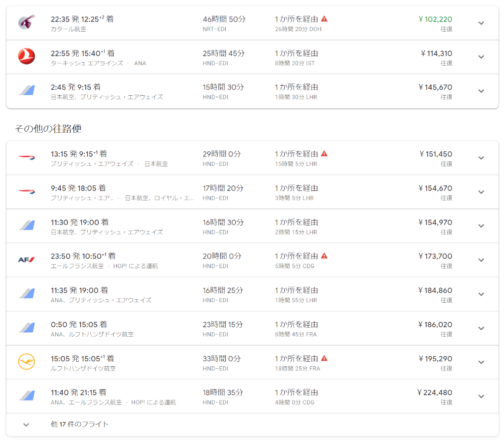The height and width of the screenshot is (445, 504).
Task: Click the その他の往路便 heading
Action: [48, 129]
